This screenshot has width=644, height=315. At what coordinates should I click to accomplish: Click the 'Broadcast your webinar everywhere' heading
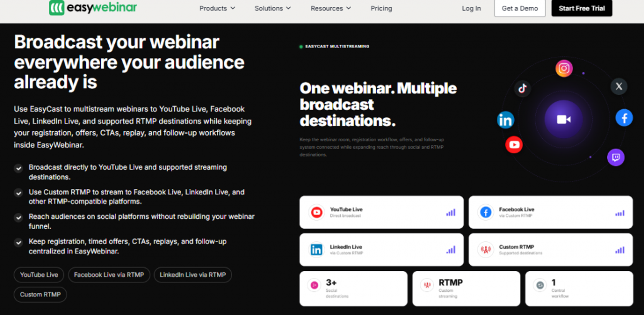pyautogui.click(x=129, y=62)
